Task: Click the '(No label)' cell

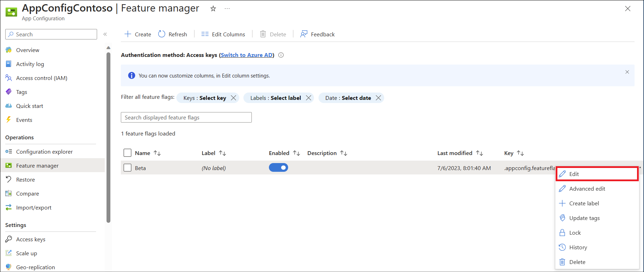Action: pyautogui.click(x=214, y=168)
